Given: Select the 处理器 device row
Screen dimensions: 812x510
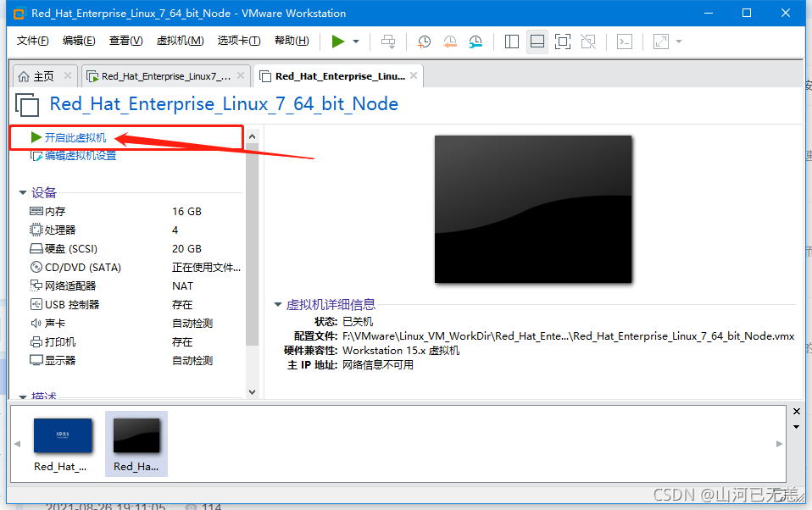Looking at the screenshot, I should [x=135, y=230].
